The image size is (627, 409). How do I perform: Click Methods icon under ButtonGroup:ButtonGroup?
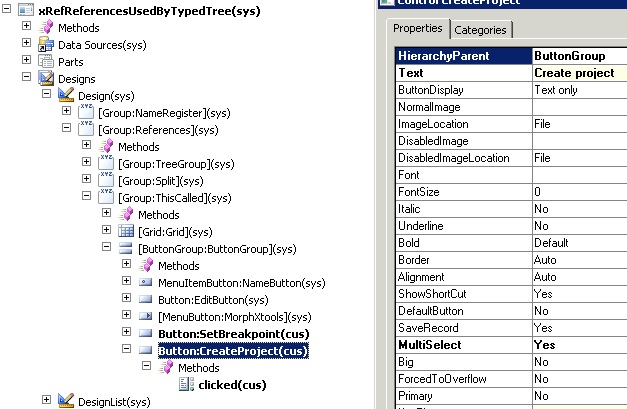point(146,265)
